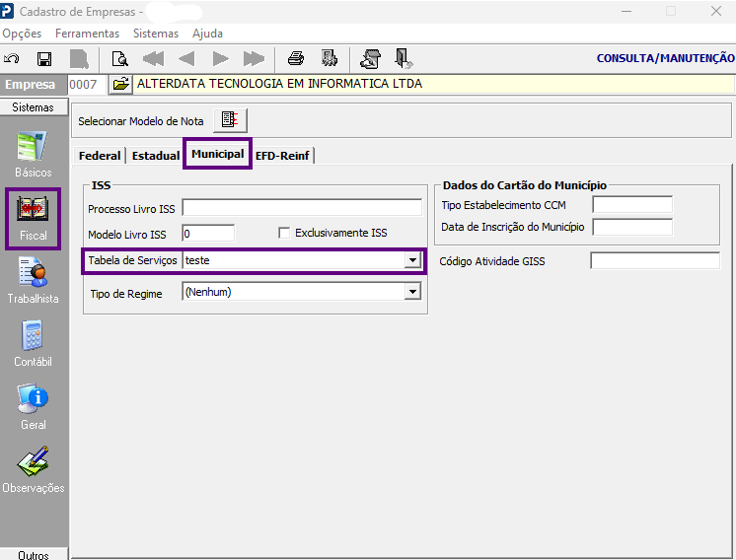
Task: Expand the Tabela de Serviços dropdown
Action: tap(412, 260)
